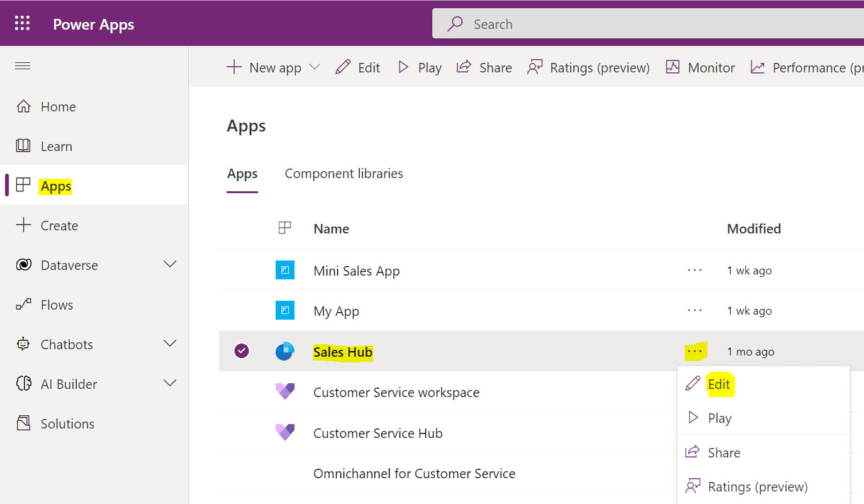Deselect the Sales Hub row checkmark
Image resolution: width=864 pixels, height=504 pixels.
pos(242,351)
